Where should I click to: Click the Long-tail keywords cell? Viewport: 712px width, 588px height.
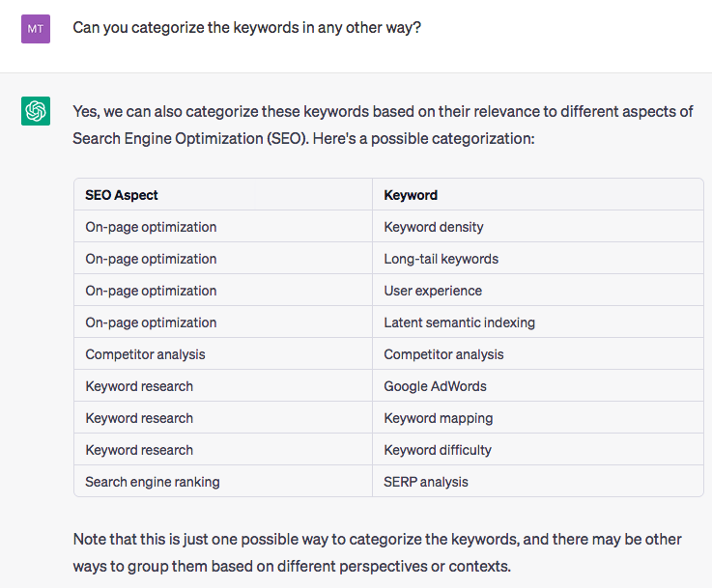[x=538, y=259]
